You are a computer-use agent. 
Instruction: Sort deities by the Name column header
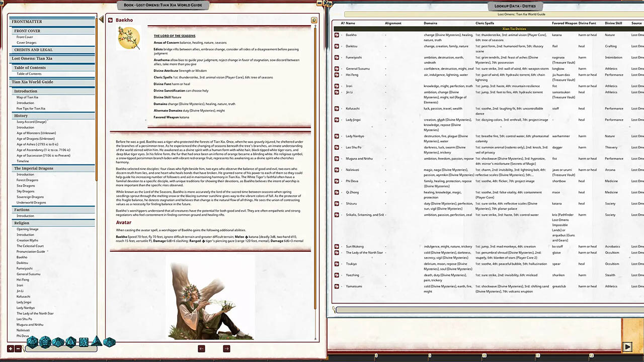coord(350,23)
